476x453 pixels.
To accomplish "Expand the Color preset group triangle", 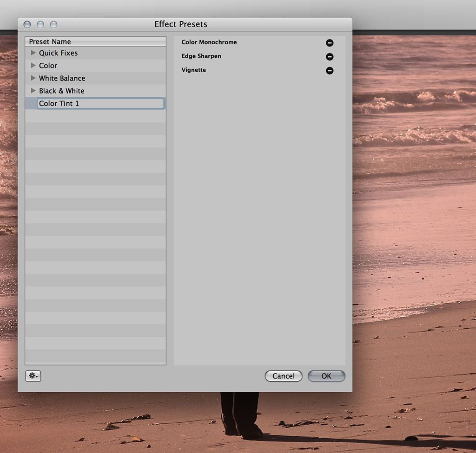I will click(33, 66).
